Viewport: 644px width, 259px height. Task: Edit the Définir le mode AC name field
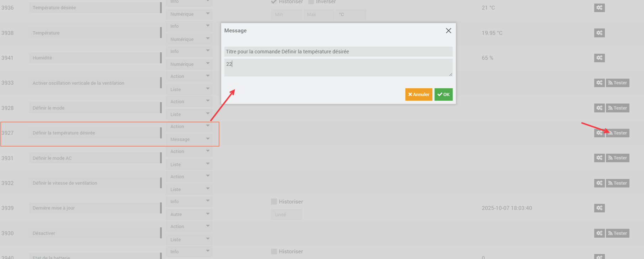pyautogui.click(x=95, y=158)
